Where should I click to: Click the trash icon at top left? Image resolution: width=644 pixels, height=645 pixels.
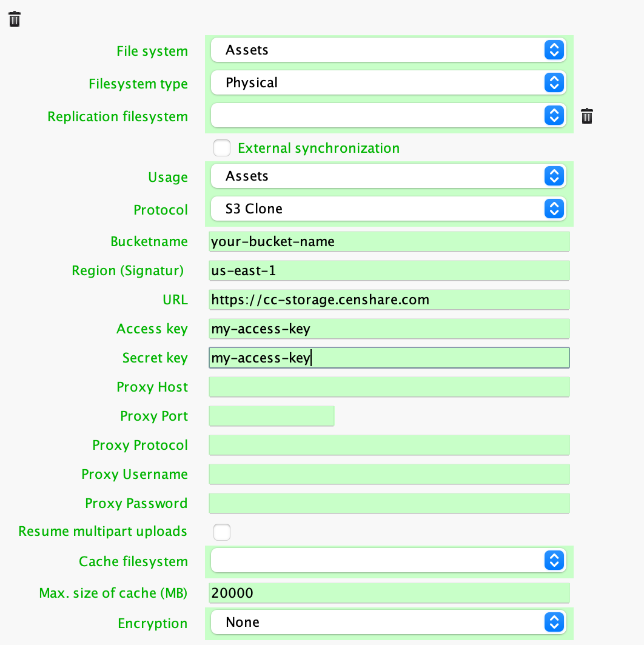(x=14, y=19)
